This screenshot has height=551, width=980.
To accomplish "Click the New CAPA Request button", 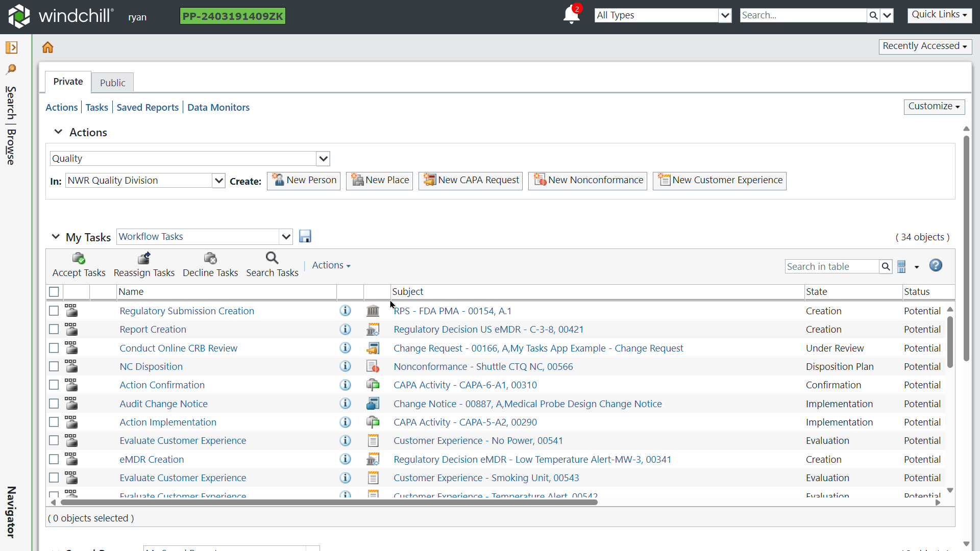I will click(x=471, y=181).
